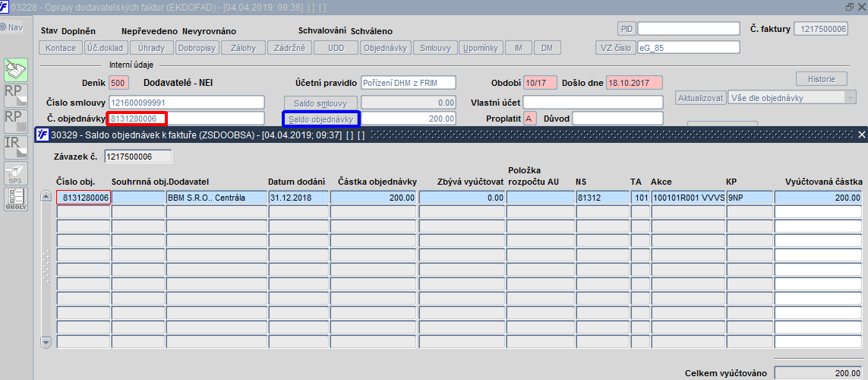Click the Došlo dne field 18.10.2017

tap(634, 83)
